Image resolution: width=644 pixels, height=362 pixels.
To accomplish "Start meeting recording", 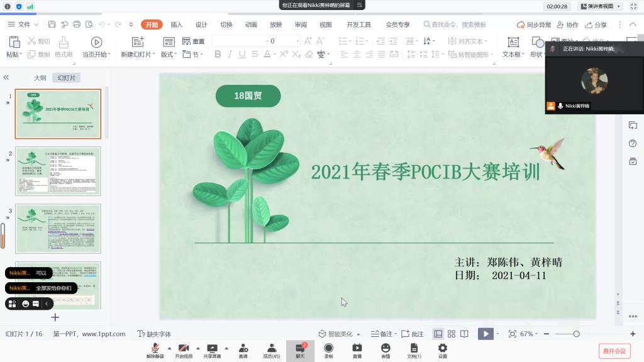I will pyautogui.click(x=328, y=349).
